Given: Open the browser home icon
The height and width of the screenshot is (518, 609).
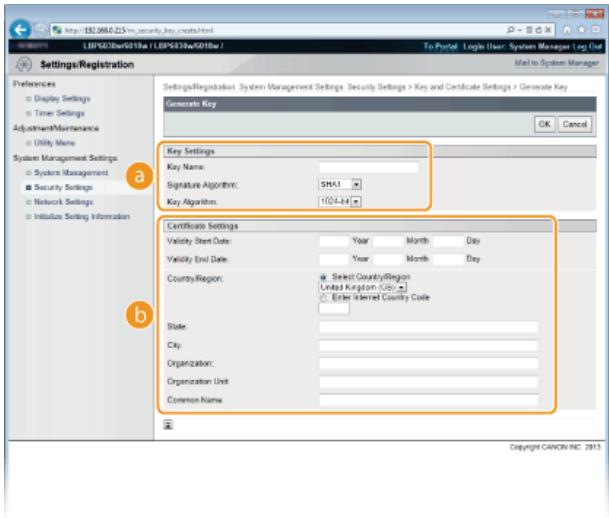Looking at the screenshot, I should (567, 30).
